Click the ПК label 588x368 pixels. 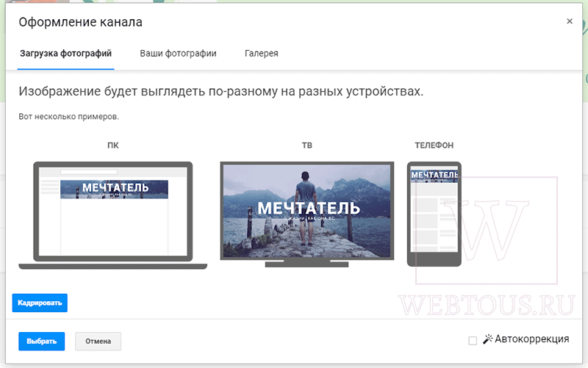pyautogui.click(x=113, y=145)
